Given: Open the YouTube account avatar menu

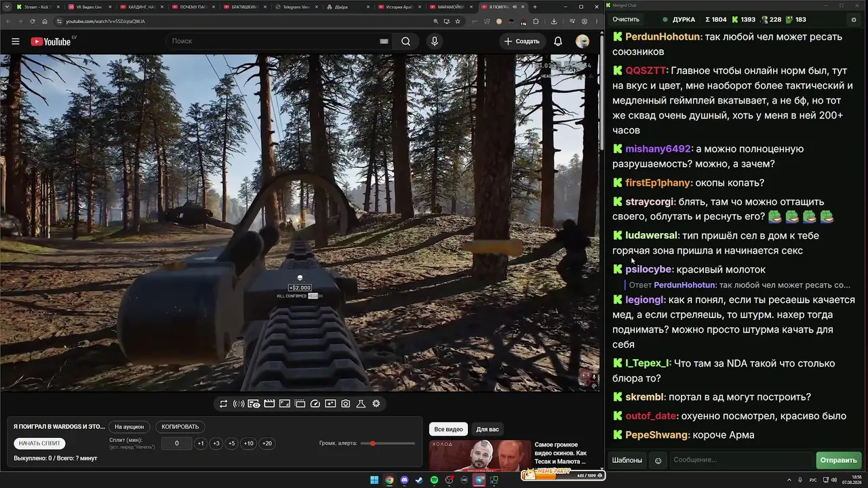Looking at the screenshot, I should tap(583, 41).
